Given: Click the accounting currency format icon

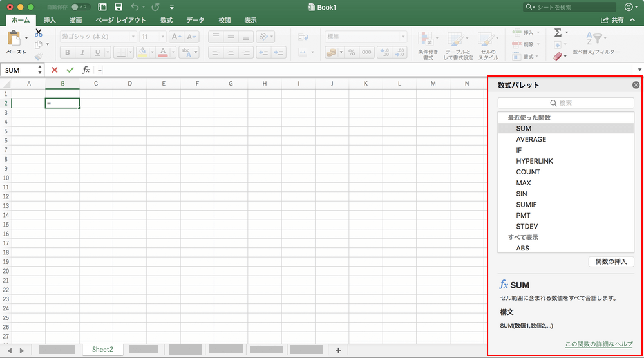Looking at the screenshot, I should point(331,52).
